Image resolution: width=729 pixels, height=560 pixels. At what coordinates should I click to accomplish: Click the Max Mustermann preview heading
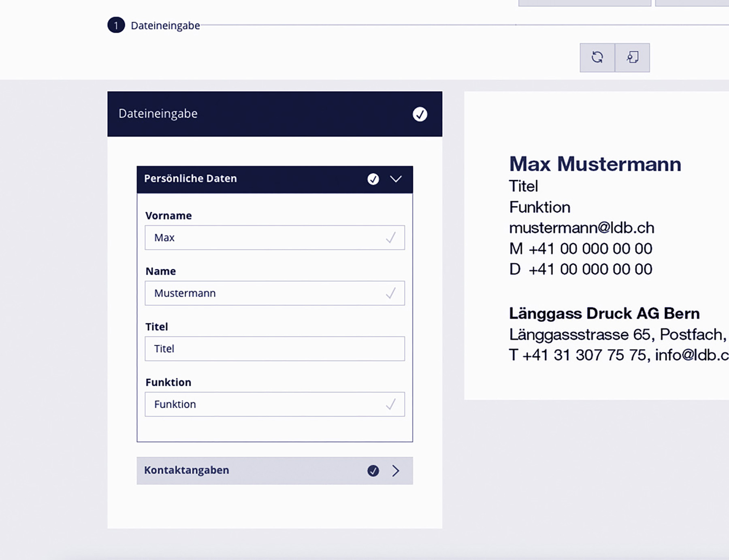tap(595, 164)
